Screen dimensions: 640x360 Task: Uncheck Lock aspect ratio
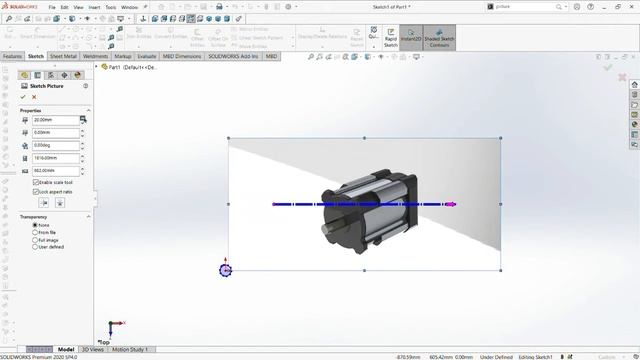(x=36, y=192)
